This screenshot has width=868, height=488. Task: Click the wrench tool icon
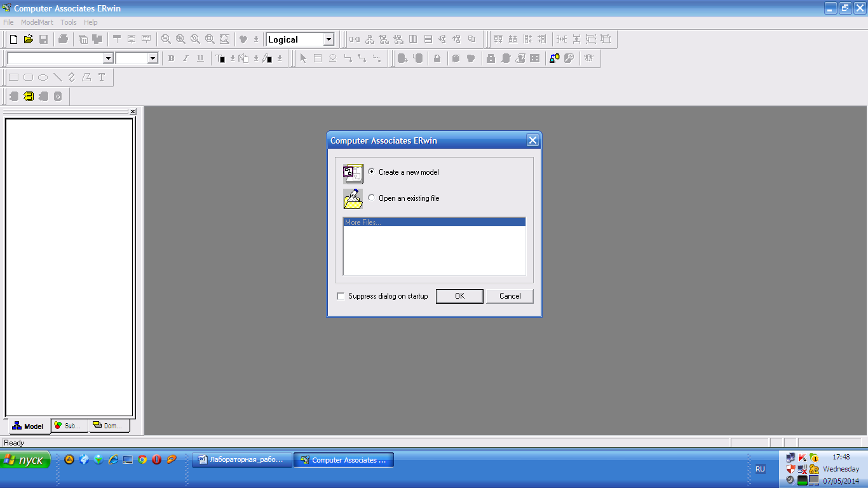pos(569,58)
